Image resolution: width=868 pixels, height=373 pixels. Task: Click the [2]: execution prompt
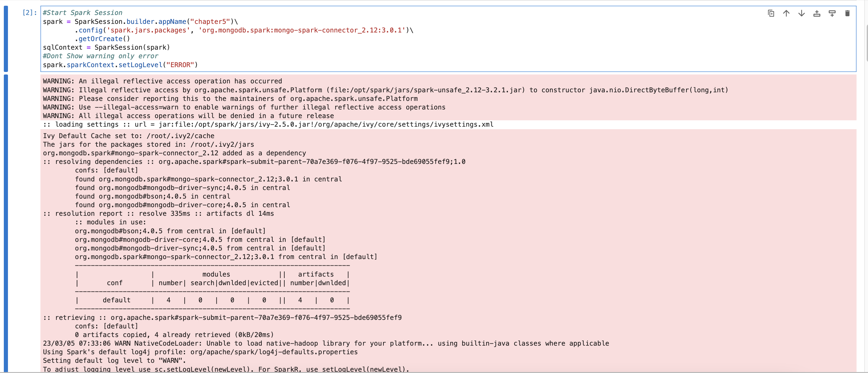pyautogui.click(x=29, y=13)
